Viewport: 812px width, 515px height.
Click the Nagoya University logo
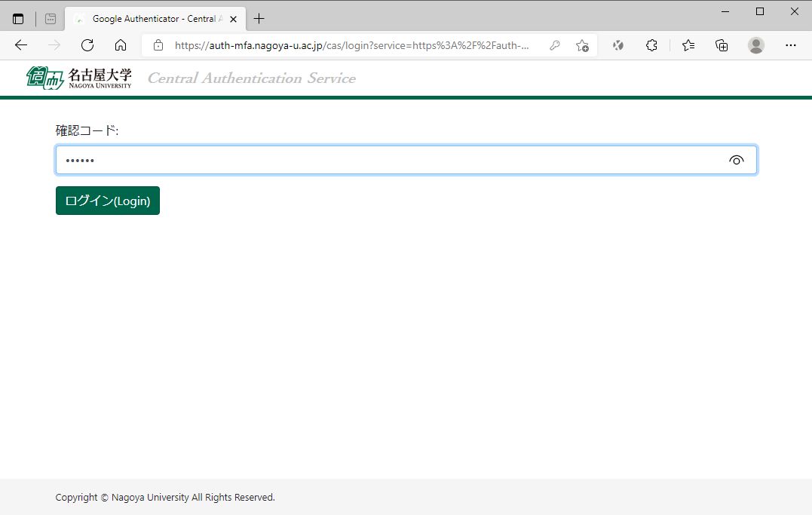coord(81,78)
